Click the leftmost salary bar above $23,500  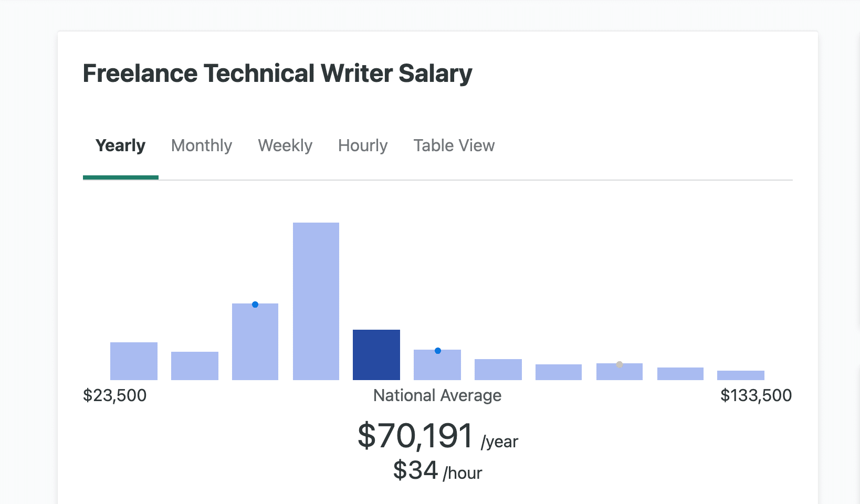click(134, 361)
